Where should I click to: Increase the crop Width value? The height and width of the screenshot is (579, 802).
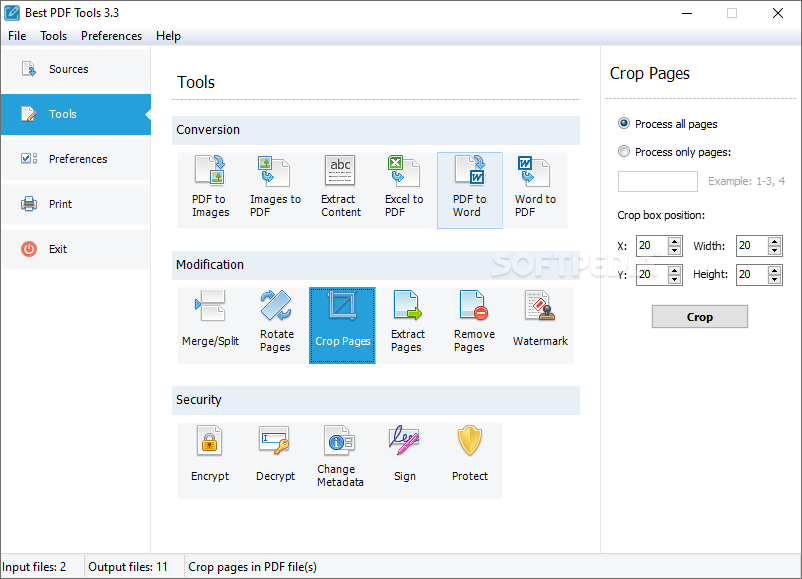(x=774, y=241)
